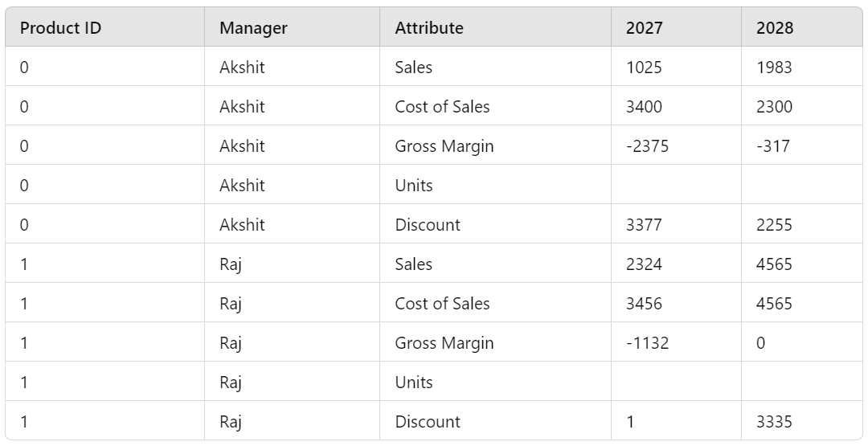Click the cell containing 2255

tap(774, 225)
